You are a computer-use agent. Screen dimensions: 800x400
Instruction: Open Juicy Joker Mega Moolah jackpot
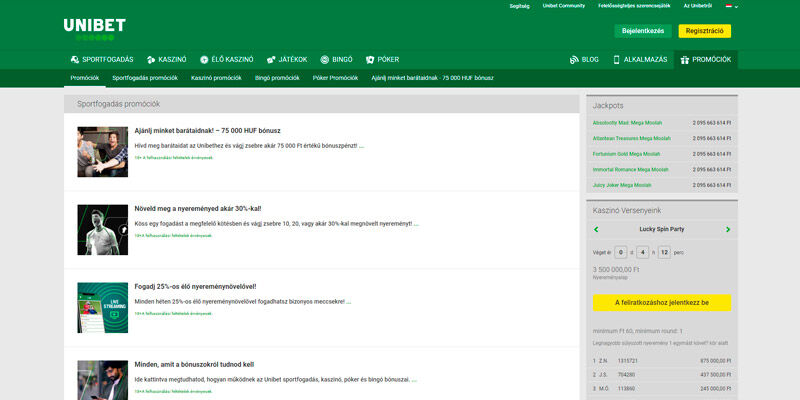coord(622,185)
